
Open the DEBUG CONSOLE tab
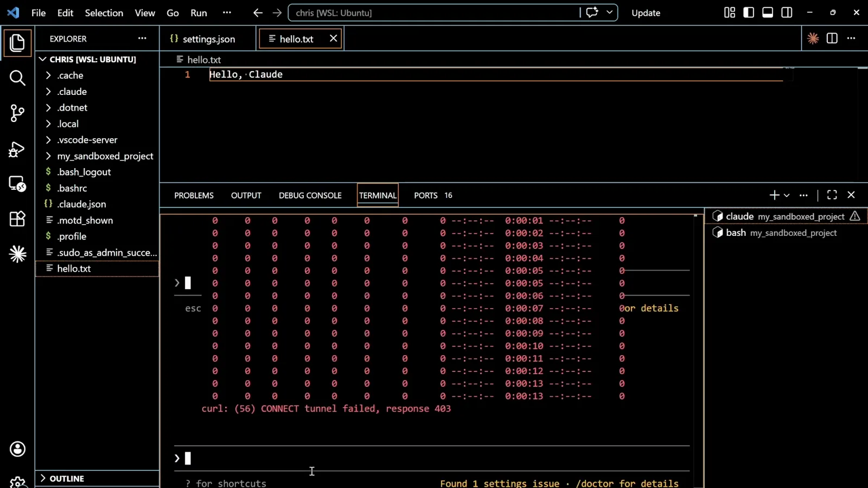[x=310, y=195]
